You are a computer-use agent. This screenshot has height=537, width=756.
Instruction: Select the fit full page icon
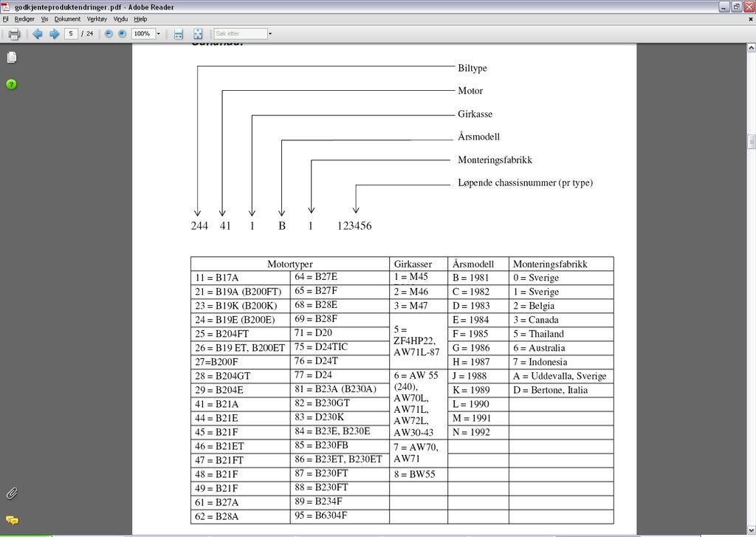pos(198,34)
